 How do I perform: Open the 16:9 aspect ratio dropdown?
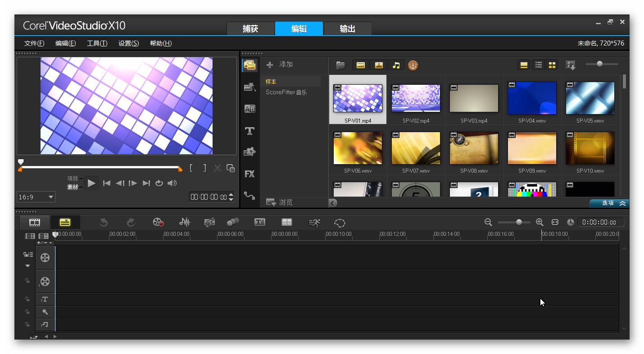pyautogui.click(x=36, y=197)
